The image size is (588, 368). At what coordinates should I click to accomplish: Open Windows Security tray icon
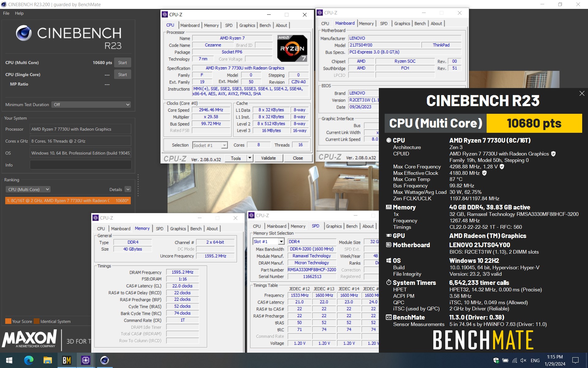(x=496, y=360)
